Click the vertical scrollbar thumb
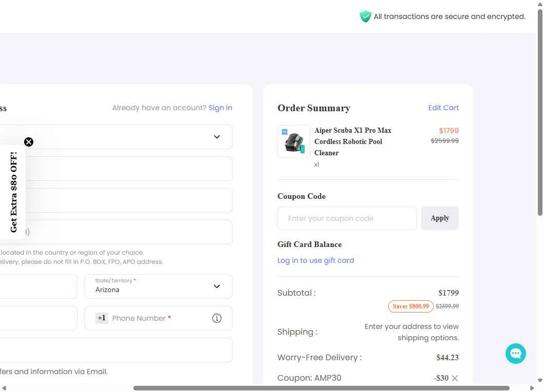Image resolution: width=544 pixels, height=392 pixels. (540, 112)
